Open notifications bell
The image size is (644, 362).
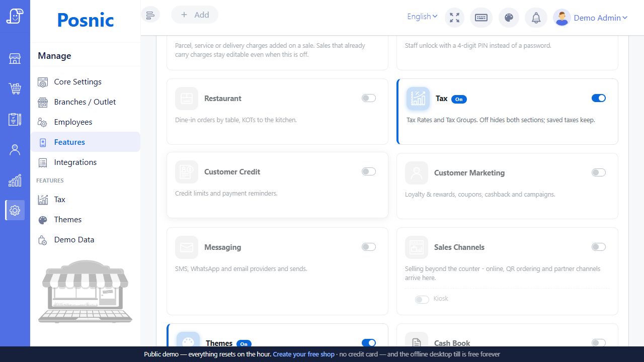click(x=536, y=18)
